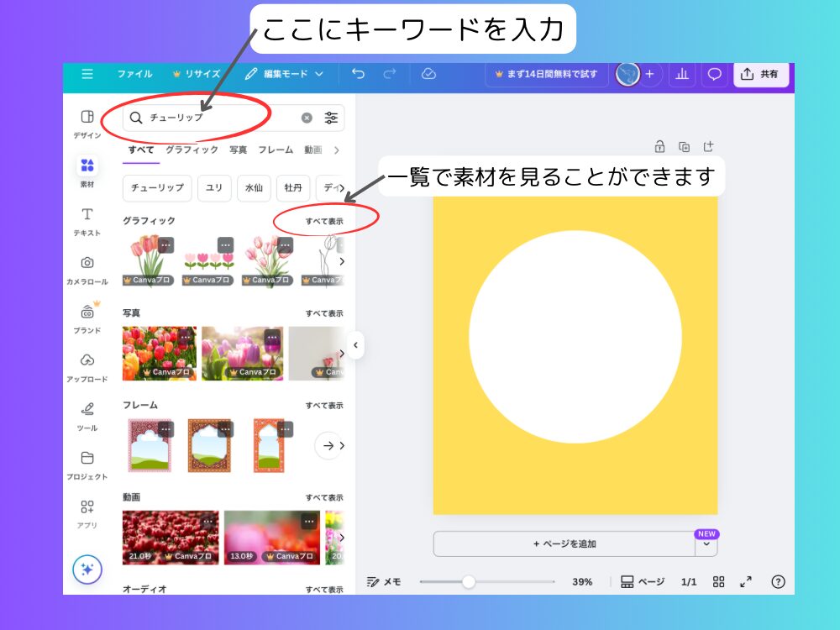Open the help question mark icon
Screen dimensions: 840x630
[778, 582]
